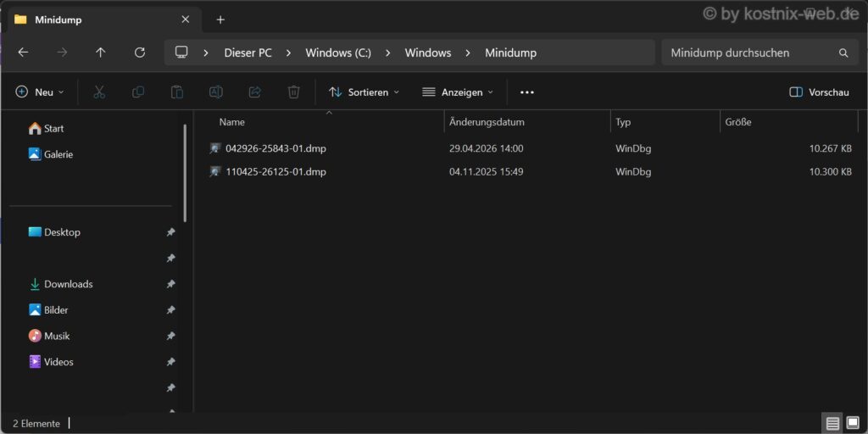This screenshot has width=868, height=434.
Task: Click the Paste clipboard icon
Action: pyautogui.click(x=177, y=92)
